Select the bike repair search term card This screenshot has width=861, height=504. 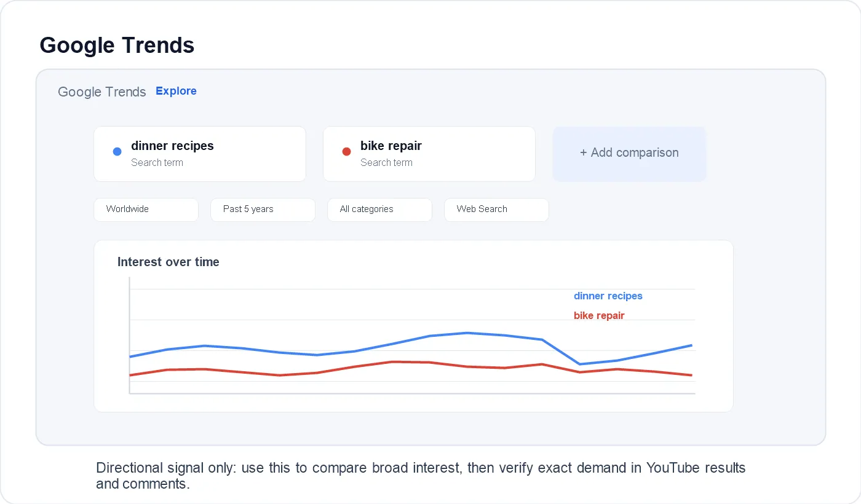point(429,154)
